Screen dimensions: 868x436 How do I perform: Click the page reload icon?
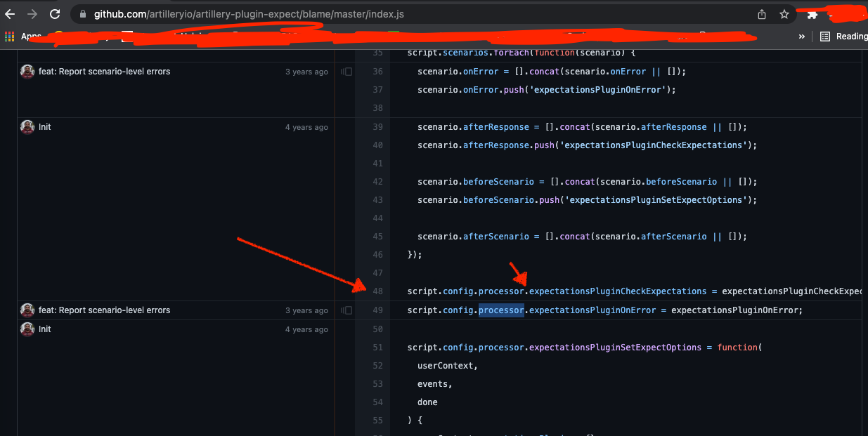click(x=55, y=13)
